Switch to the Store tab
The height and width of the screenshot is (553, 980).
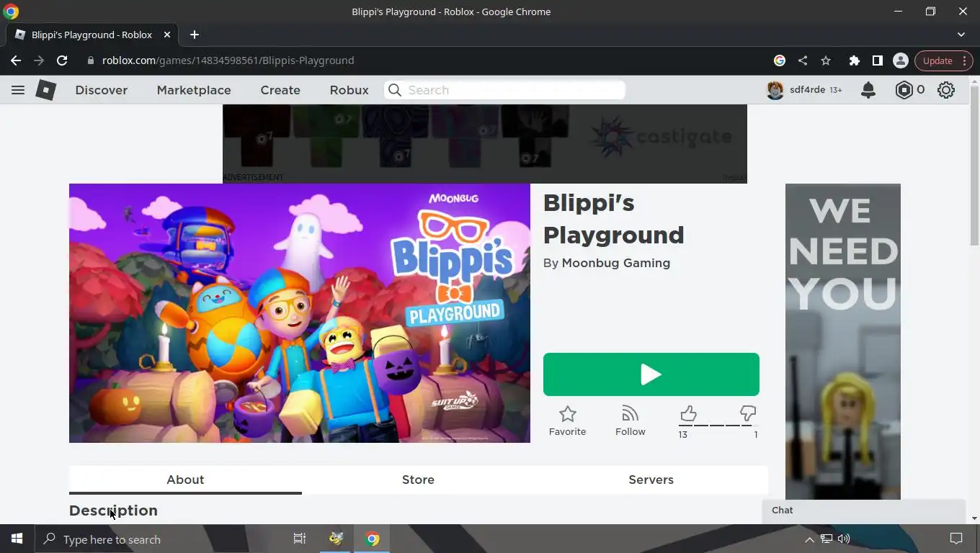pos(418,480)
